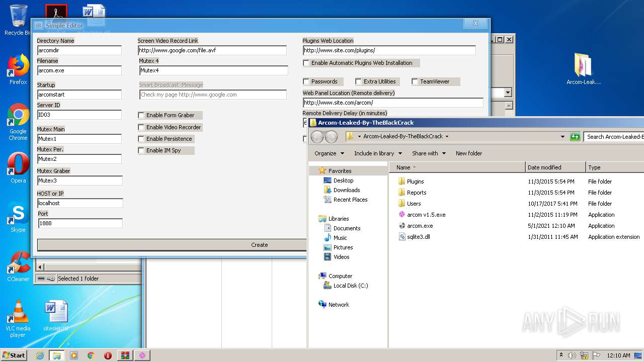Image resolution: width=644 pixels, height=362 pixels.
Task: Select the arcom.exe file in Explorer
Action: (x=420, y=226)
